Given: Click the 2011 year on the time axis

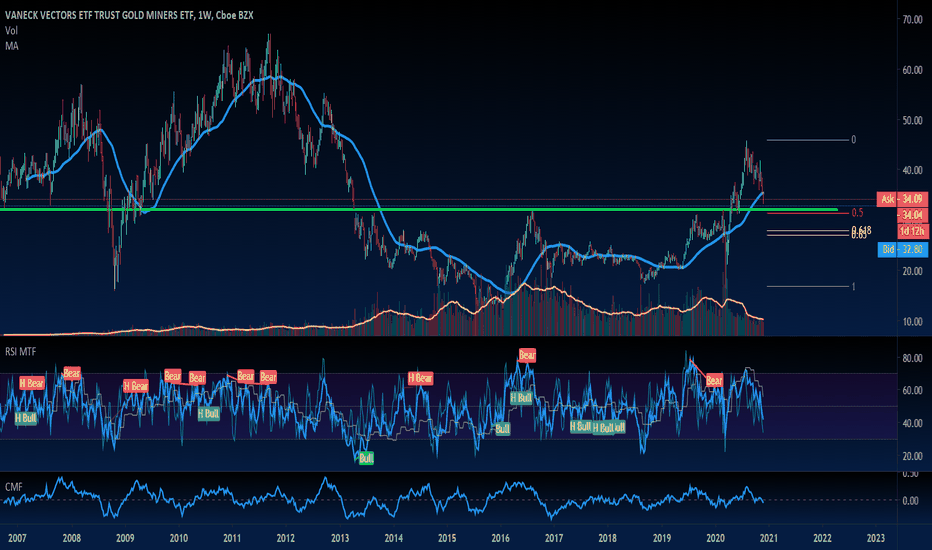Looking at the screenshot, I should click(x=232, y=538).
